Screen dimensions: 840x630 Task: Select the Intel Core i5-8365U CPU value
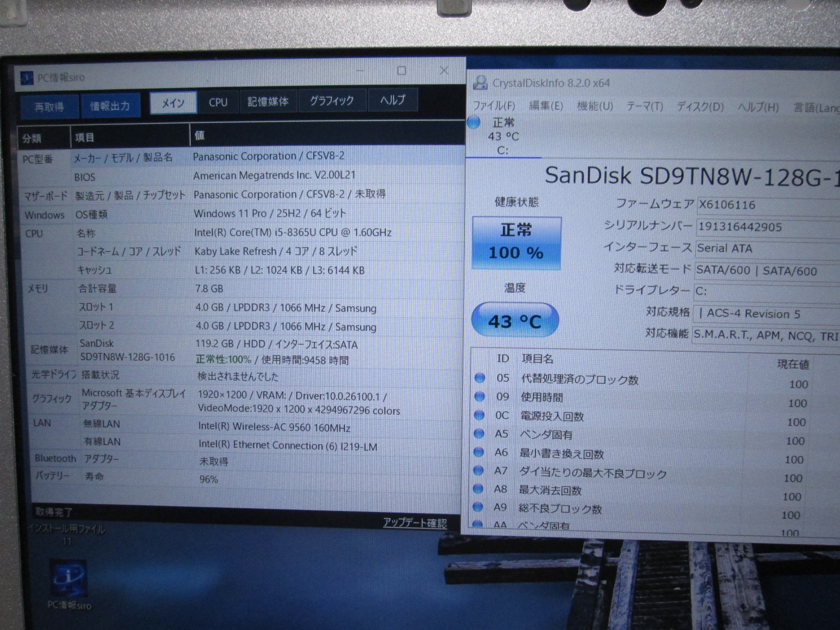click(293, 232)
